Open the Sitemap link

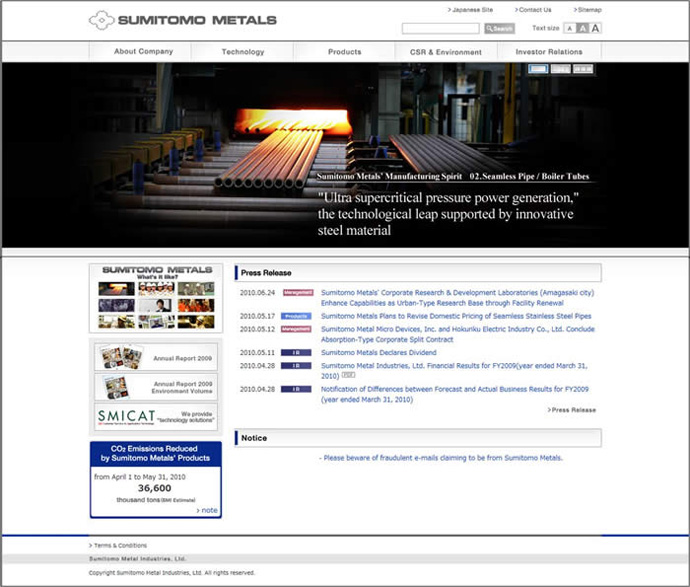coord(587,10)
